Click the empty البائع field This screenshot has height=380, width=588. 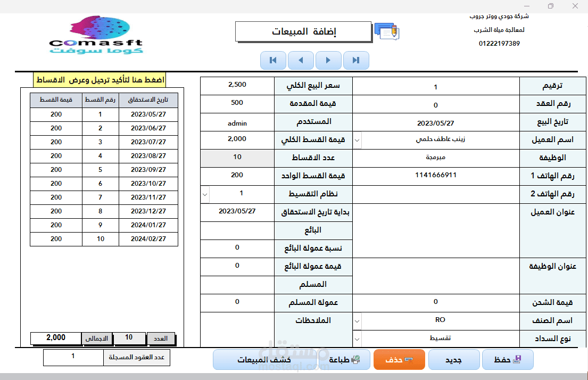[x=237, y=230]
